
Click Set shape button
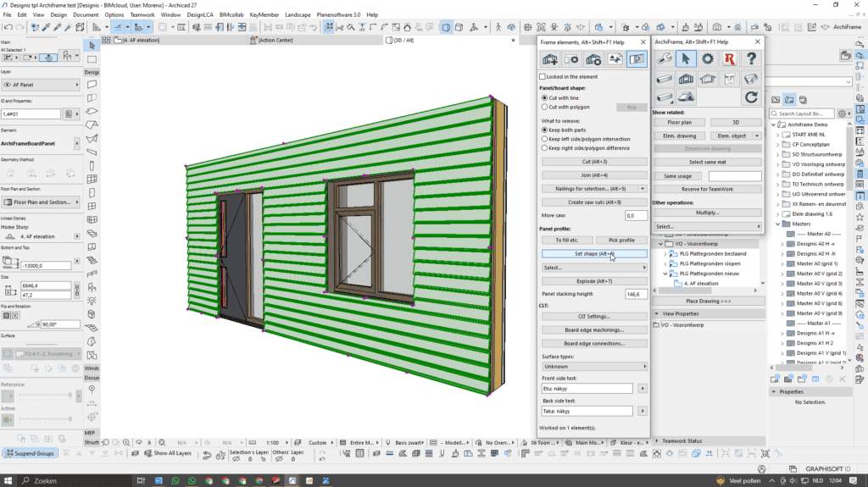594,253
